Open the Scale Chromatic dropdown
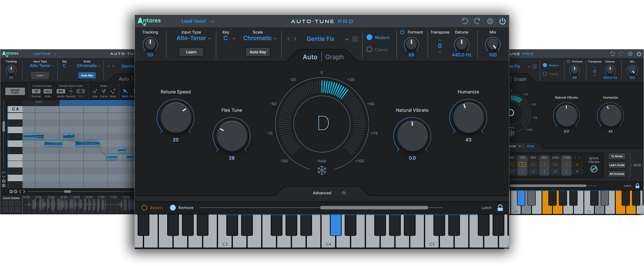Screen dimensions: 644x266 [x=260, y=38]
